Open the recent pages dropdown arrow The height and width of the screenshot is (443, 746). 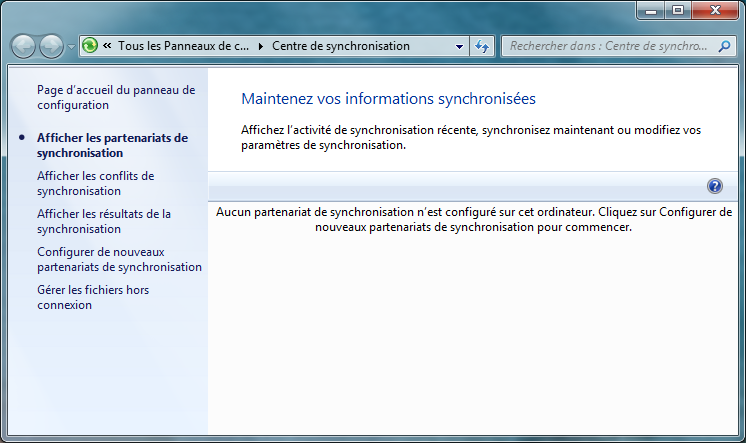click(71, 47)
